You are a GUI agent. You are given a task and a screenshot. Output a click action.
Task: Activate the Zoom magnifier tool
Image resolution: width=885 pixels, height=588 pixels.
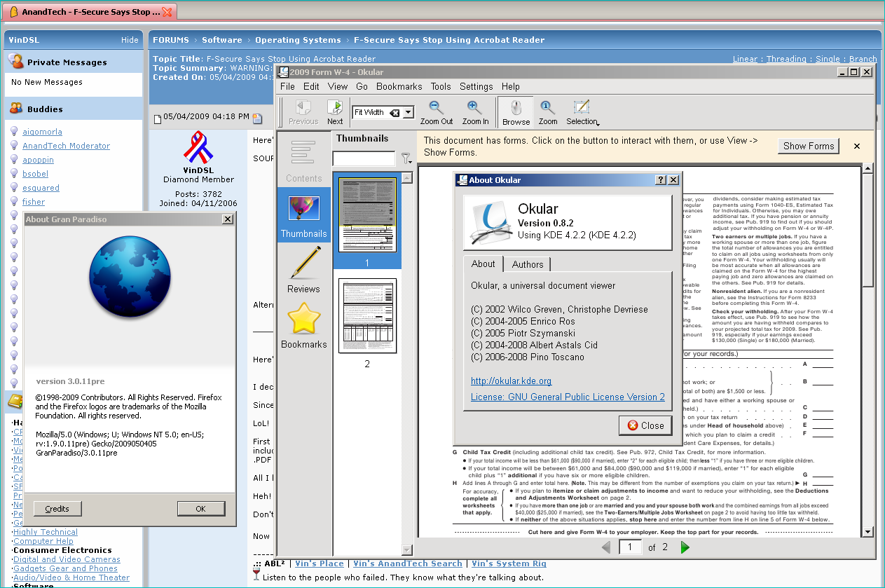point(548,112)
